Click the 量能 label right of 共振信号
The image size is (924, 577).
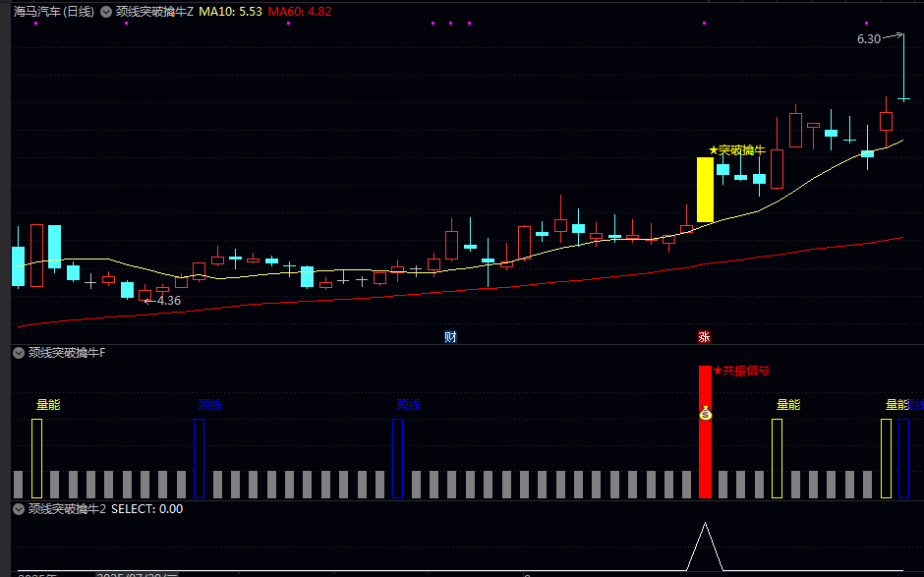(x=788, y=405)
